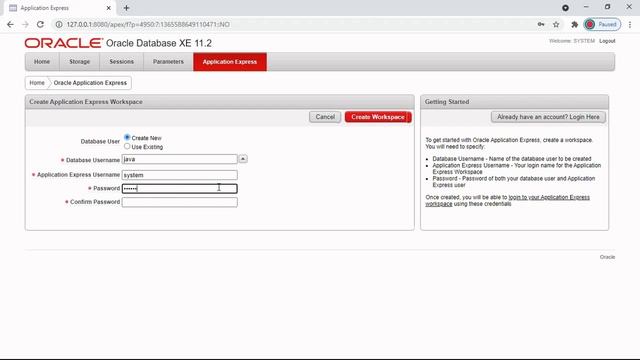Switch to the Parameters tab
The image size is (640, 360).
(x=168, y=62)
